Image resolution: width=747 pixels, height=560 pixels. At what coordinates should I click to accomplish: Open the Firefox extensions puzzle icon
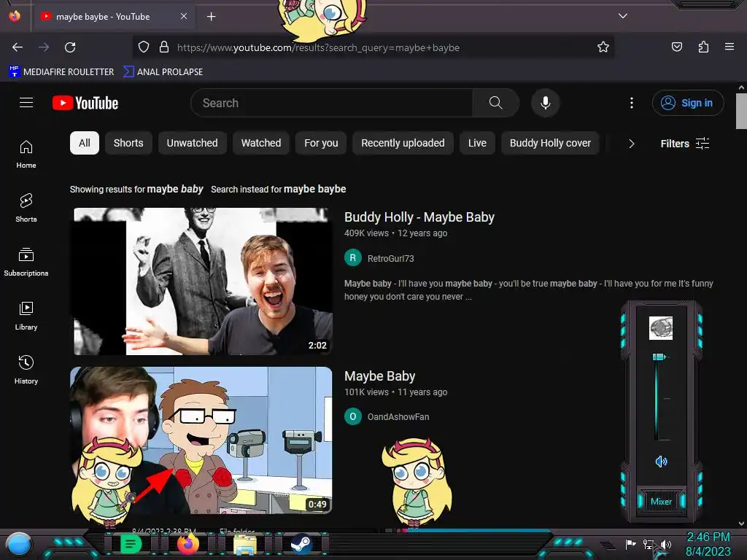(703, 47)
